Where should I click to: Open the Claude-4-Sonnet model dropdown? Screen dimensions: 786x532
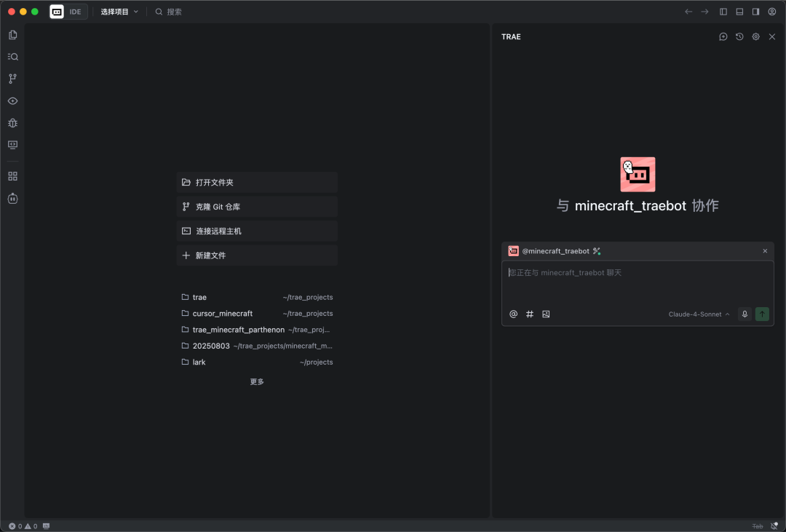tap(699, 314)
